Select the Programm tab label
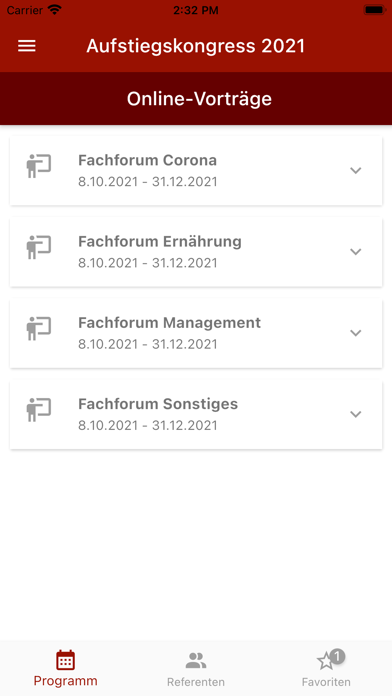This screenshot has height=696, width=392. 65,681
